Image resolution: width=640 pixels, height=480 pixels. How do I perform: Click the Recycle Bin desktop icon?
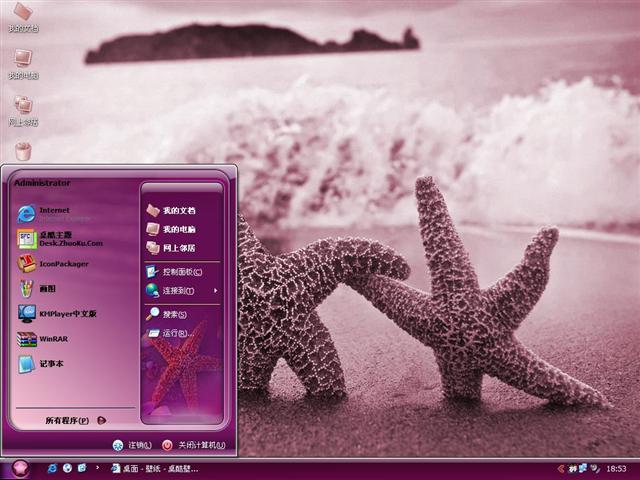(x=23, y=151)
